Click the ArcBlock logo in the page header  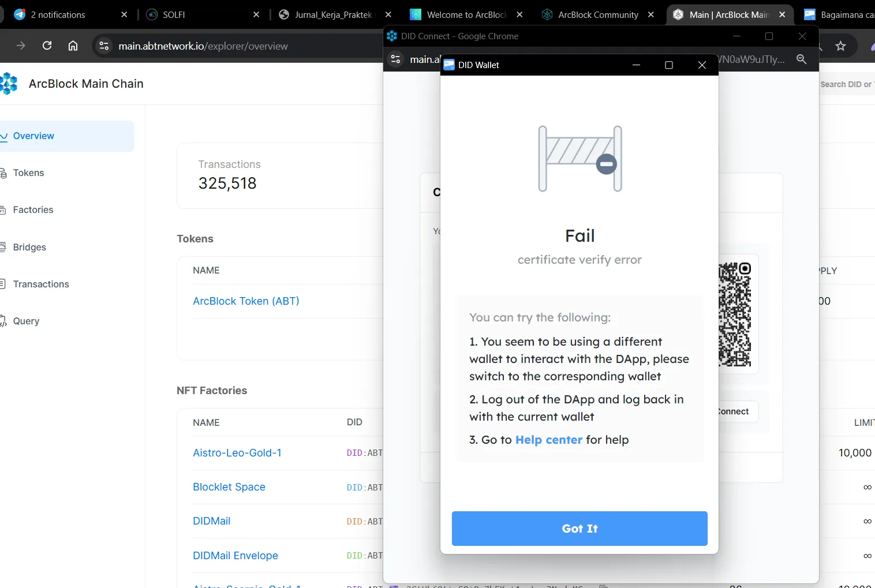tap(8, 84)
